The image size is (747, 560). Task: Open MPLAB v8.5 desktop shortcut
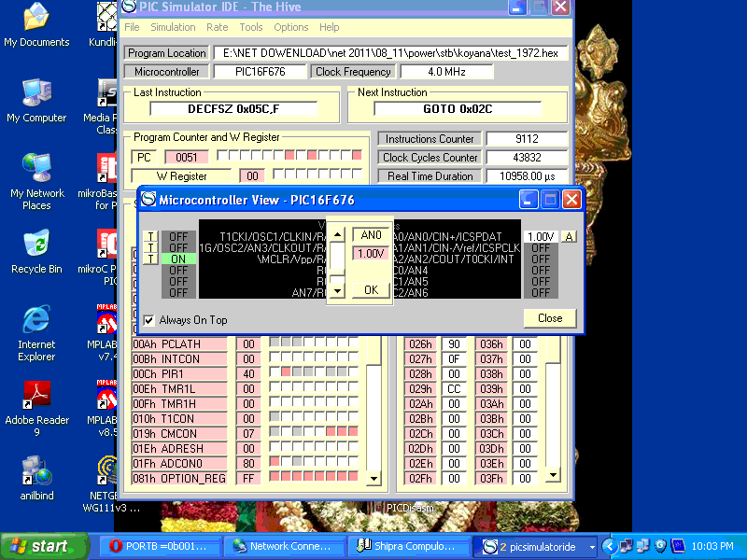tap(104, 409)
